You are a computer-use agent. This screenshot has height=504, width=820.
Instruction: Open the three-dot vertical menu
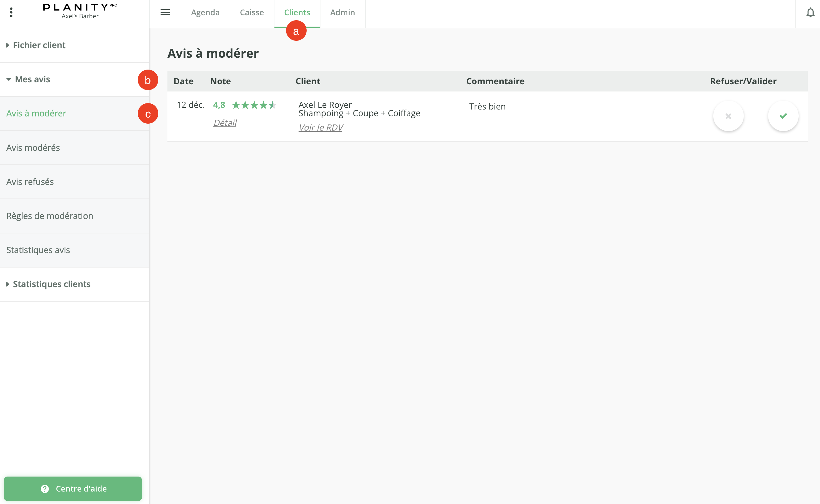coord(11,13)
